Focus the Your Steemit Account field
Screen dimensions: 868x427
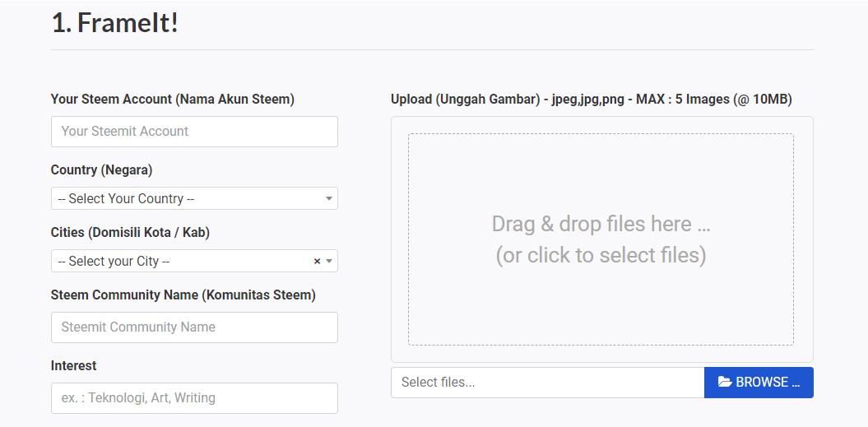pyautogui.click(x=194, y=132)
